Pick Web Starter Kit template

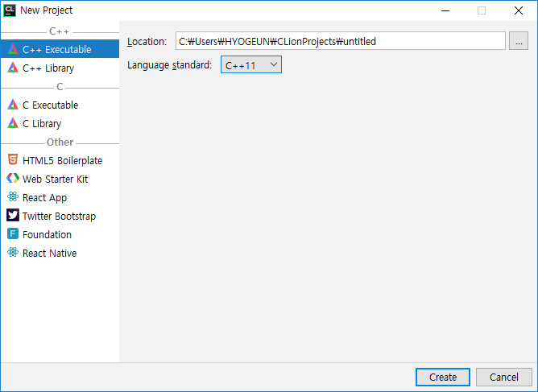point(60,179)
